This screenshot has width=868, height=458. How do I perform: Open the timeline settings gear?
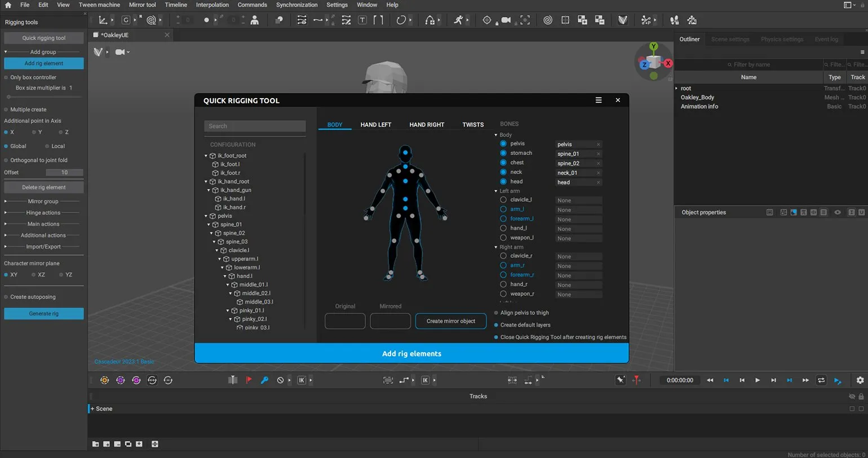(x=860, y=380)
